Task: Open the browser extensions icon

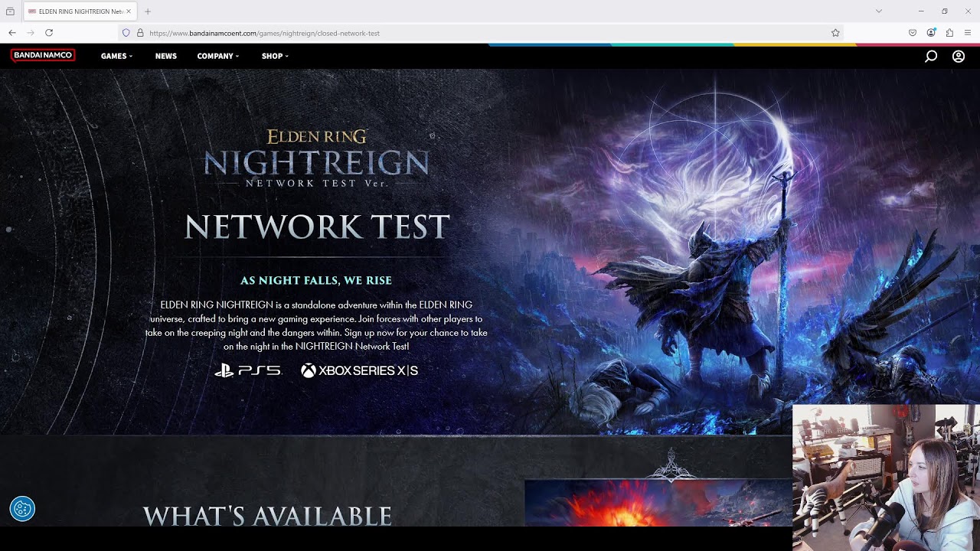Action: pyautogui.click(x=949, y=33)
